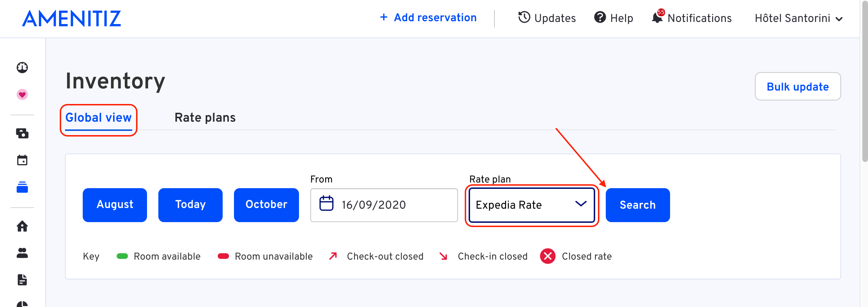The height and width of the screenshot is (307, 868).
Task: Expand the Hôtel Santorini account dropdown
Action: tap(799, 18)
